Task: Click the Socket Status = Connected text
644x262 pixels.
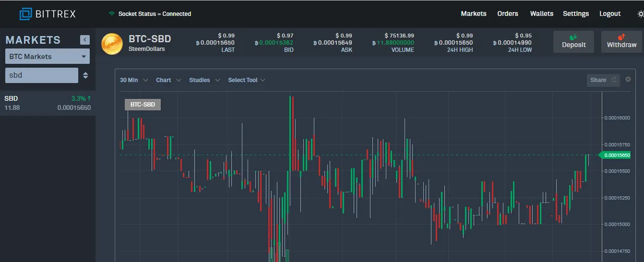Action: tap(154, 14)
